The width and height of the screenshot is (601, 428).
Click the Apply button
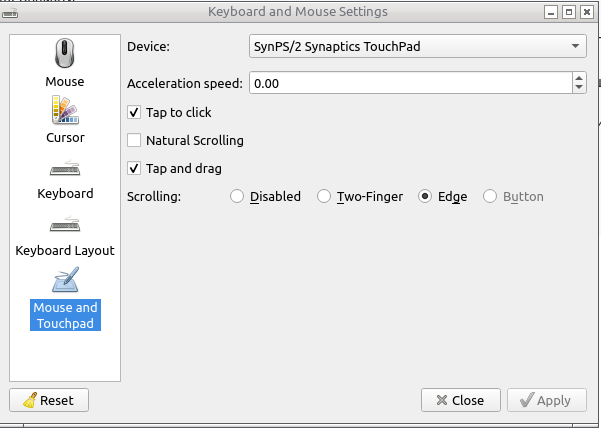[x=546, y=400]
